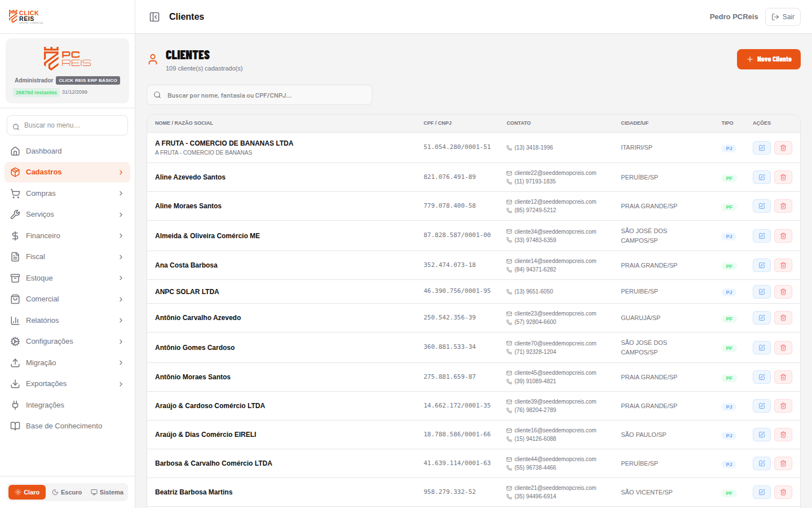Open Pedro PCReis user profile

click(734, 17)
